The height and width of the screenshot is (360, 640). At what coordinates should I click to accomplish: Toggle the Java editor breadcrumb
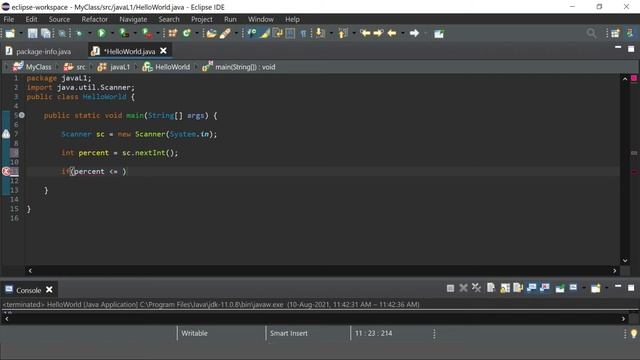coord(251,33)
